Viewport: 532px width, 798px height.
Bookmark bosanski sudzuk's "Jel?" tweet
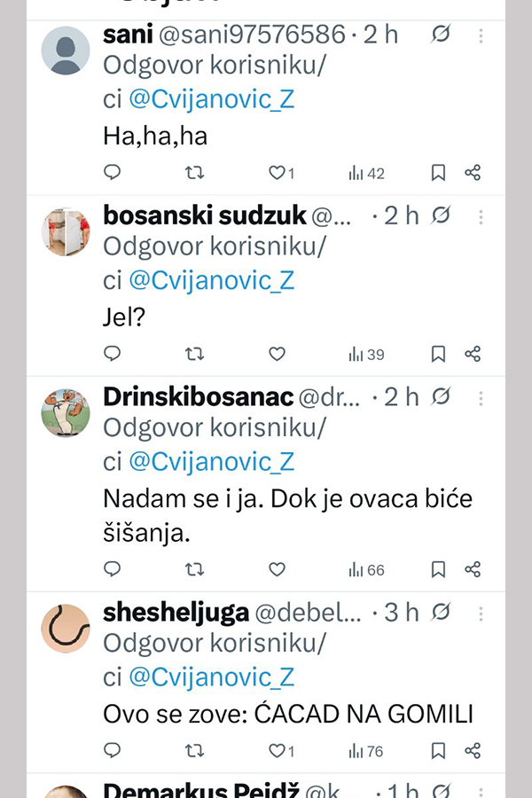tap(438, 354)
